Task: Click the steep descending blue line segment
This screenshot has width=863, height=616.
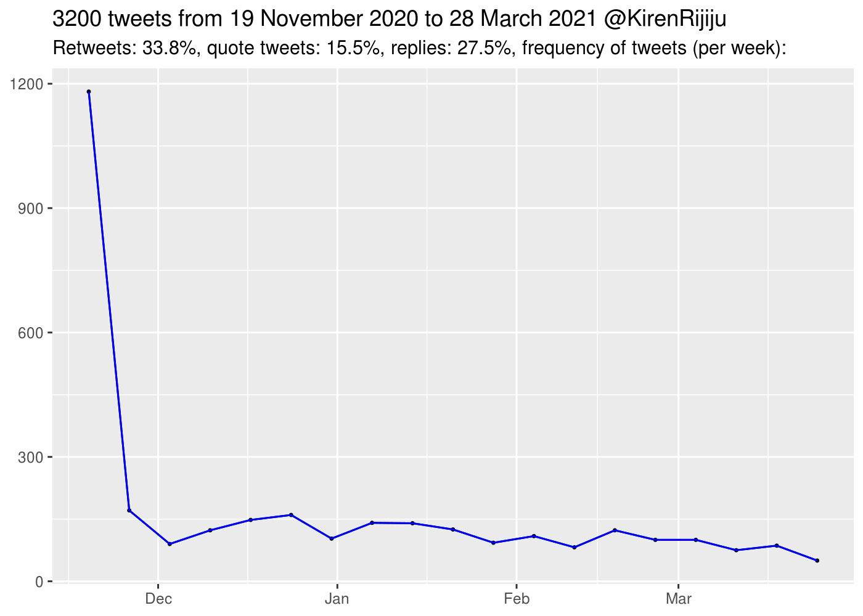Action: click(109, 302)
